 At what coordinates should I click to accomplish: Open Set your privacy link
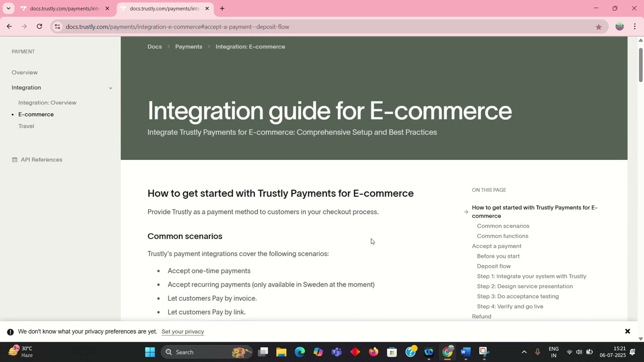click(183, 332)
